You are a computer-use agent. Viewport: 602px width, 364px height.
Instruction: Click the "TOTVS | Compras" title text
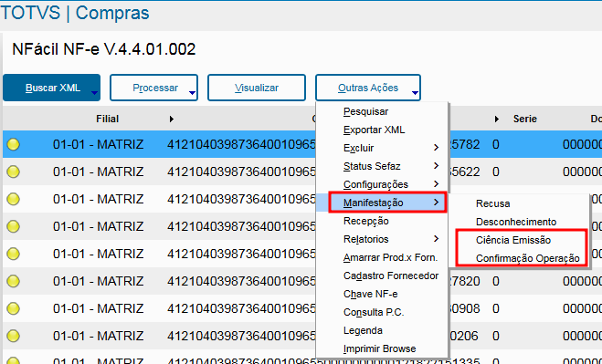(75, 13)
